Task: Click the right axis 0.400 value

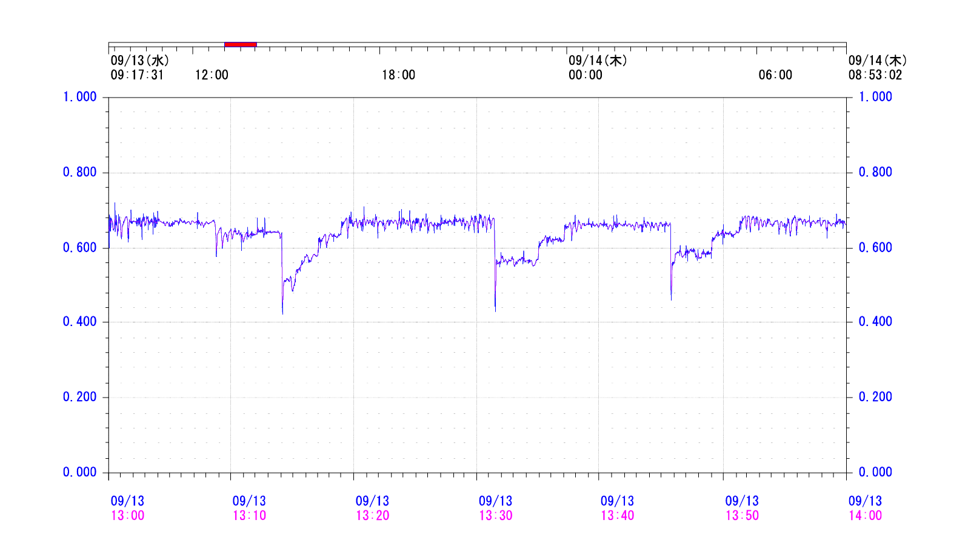Action: (875, 322)
